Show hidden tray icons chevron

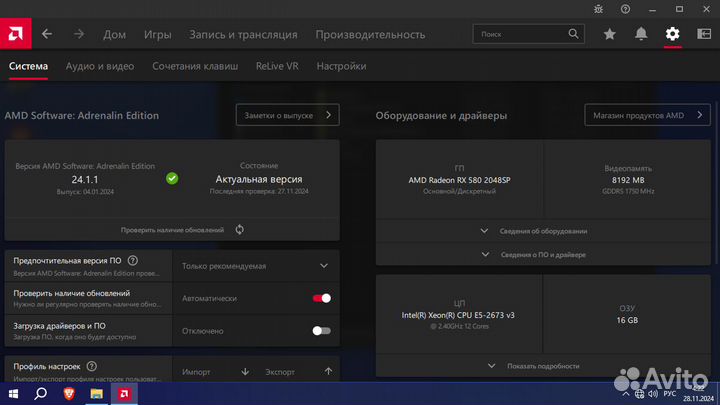[626, 394]
